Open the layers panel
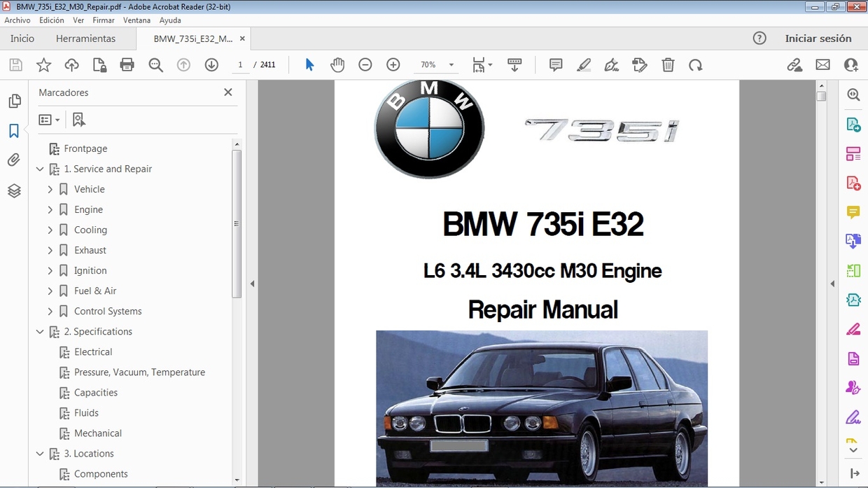Screen dimensions: 868x488 click(x=14, y=190)
